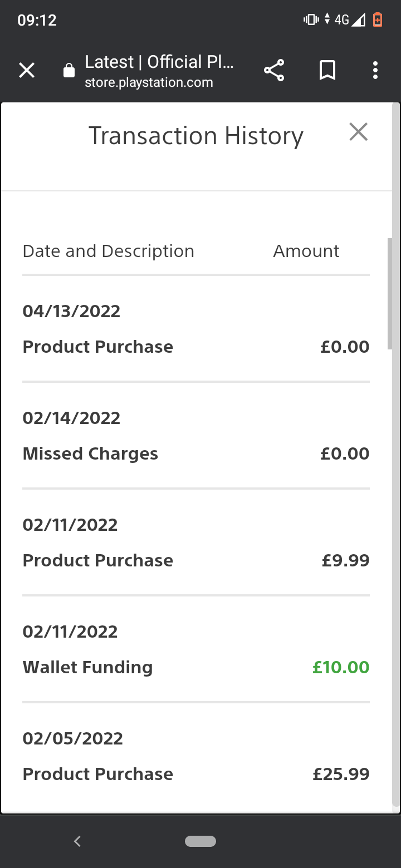Bookmark this page with bookmark icon

[x=327, y=71]
